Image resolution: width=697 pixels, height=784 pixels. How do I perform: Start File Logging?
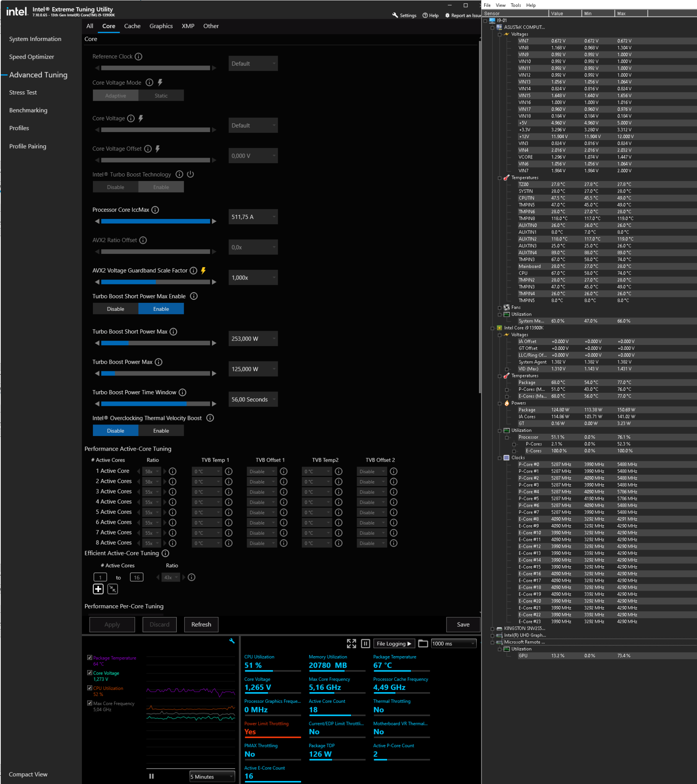click(394, 644)
